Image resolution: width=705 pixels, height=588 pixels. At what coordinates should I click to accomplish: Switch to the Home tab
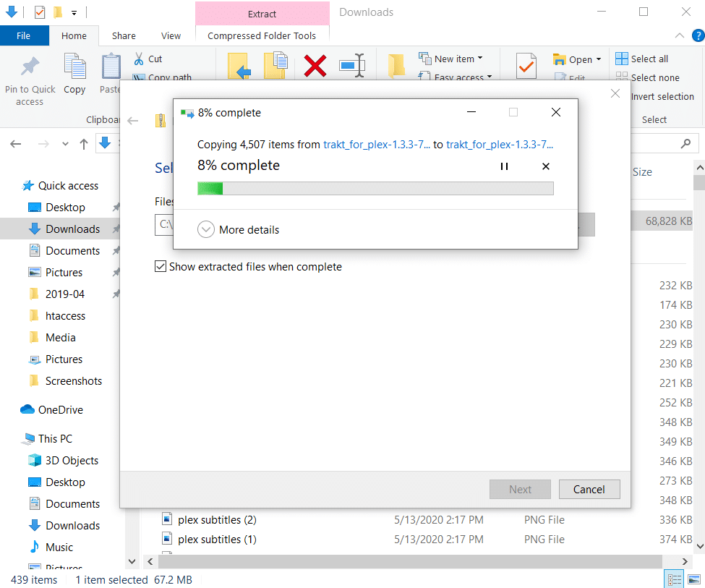(74, 35)
